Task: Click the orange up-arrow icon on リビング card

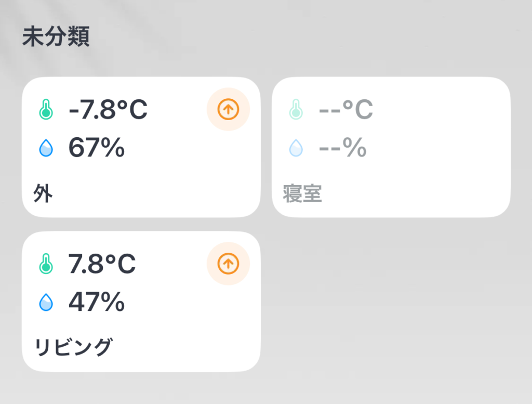Action: pos(228,264)
